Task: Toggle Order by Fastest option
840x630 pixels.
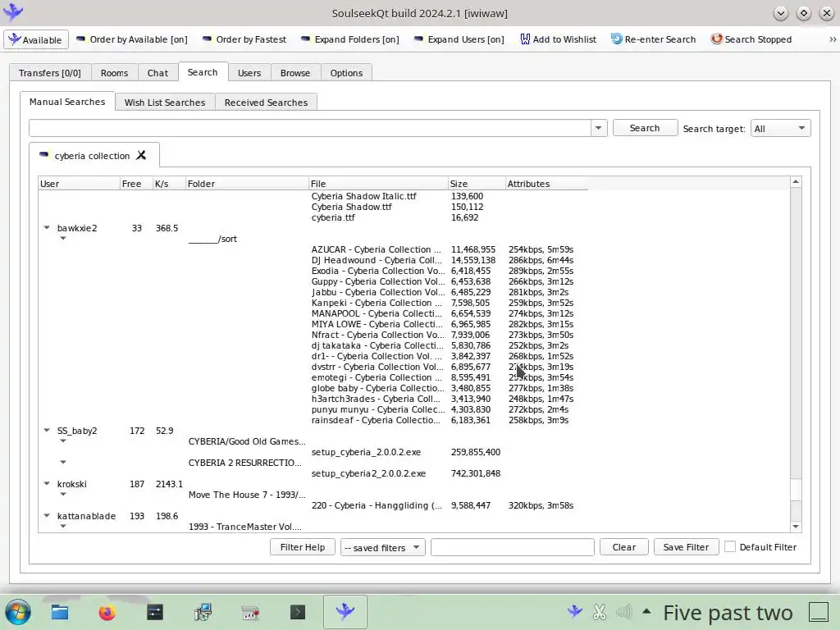Action: tap(244, 39)
